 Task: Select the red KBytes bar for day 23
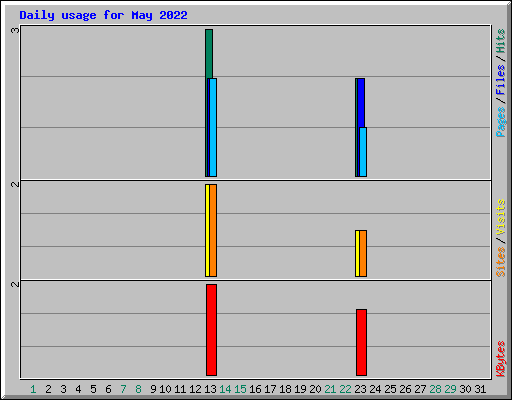coord(361,342)
